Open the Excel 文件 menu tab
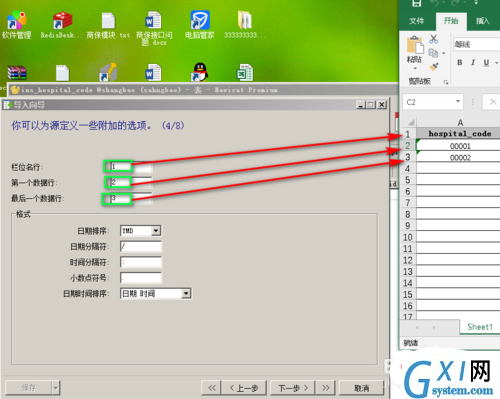This screenshot has height=399, width=500. (417, 21)
